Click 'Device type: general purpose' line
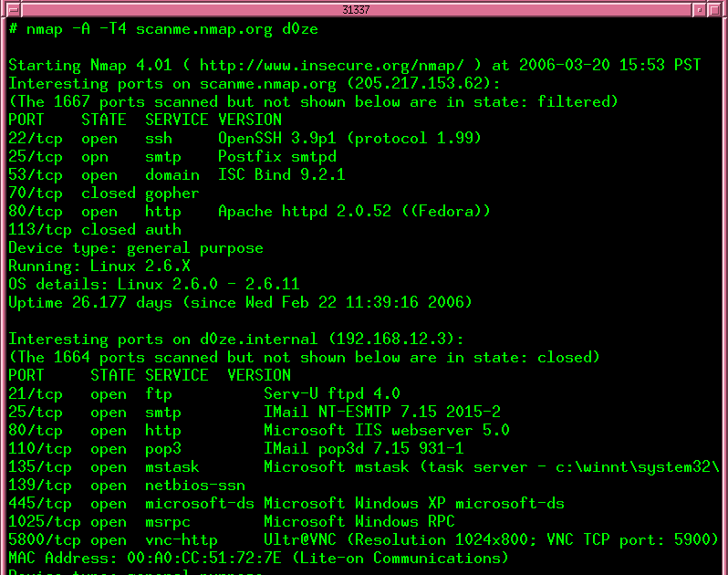This screenshot has width=728, height=575. click(x=136, y=248)
